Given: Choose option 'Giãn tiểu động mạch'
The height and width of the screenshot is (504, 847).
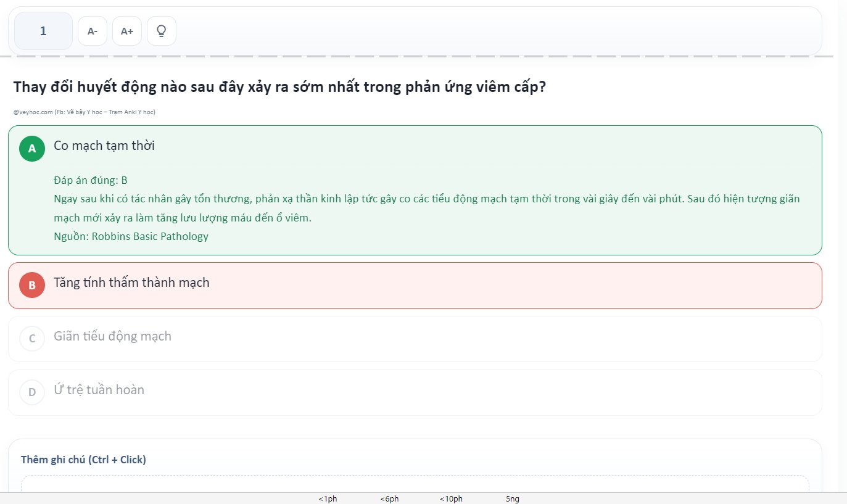Looking at the screenshot, I should tap(112, 337).
